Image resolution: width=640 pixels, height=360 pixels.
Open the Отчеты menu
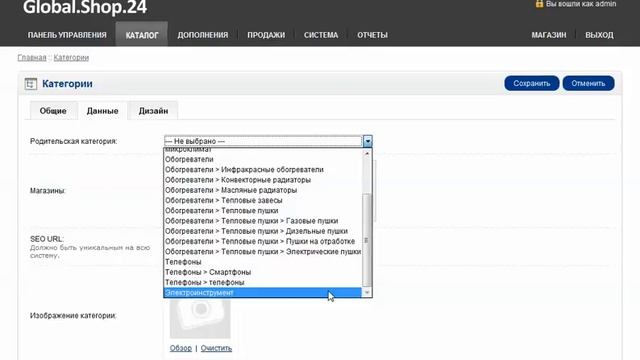click(372, 35)
